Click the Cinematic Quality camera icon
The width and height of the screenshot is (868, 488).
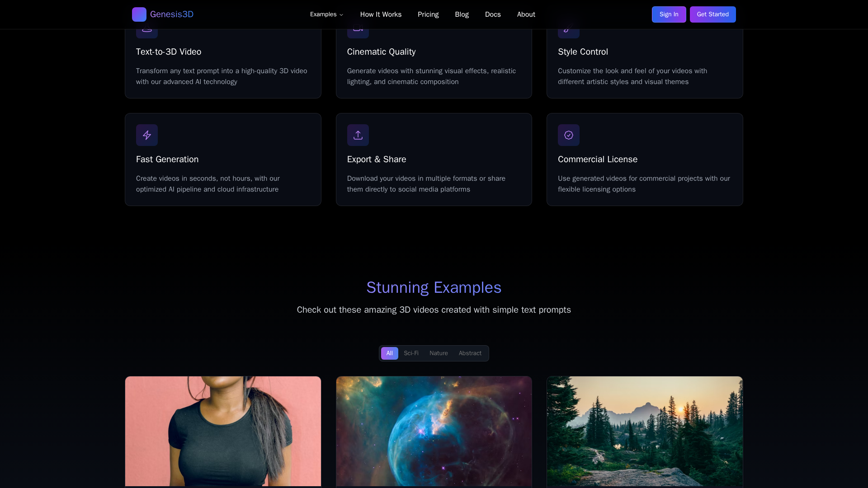point(358,33)
